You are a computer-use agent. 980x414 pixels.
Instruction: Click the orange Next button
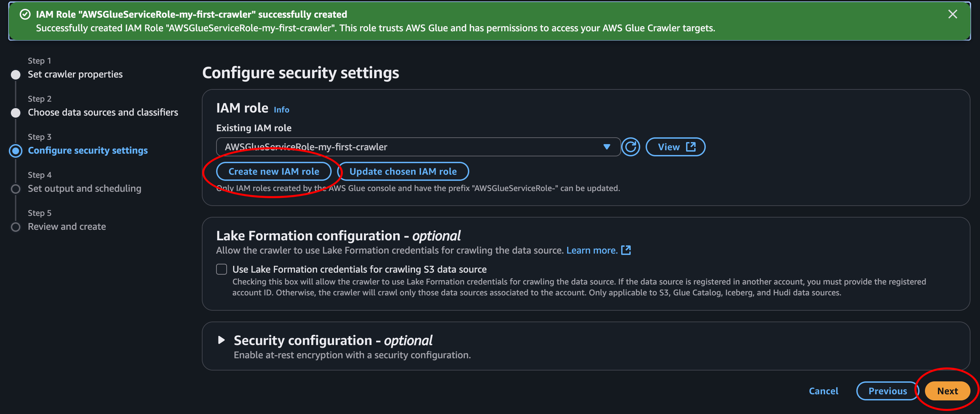tap(947, 391)
